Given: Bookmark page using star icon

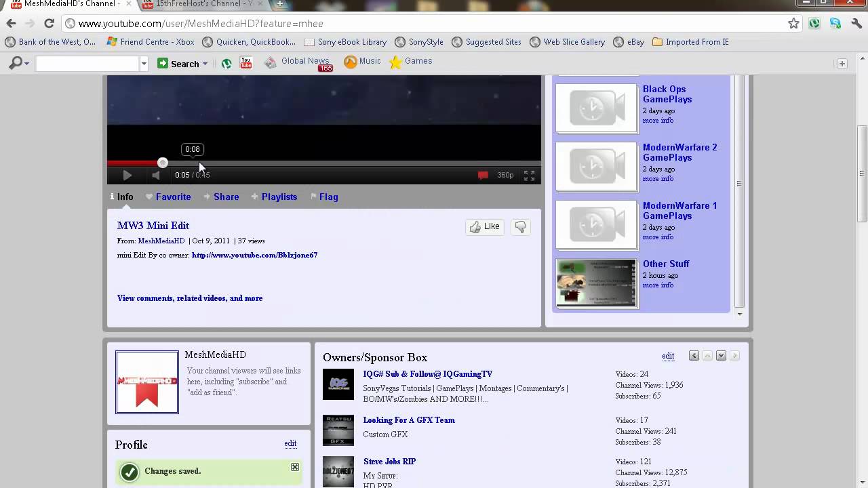Looking at the screenshot, I should 793,23.
